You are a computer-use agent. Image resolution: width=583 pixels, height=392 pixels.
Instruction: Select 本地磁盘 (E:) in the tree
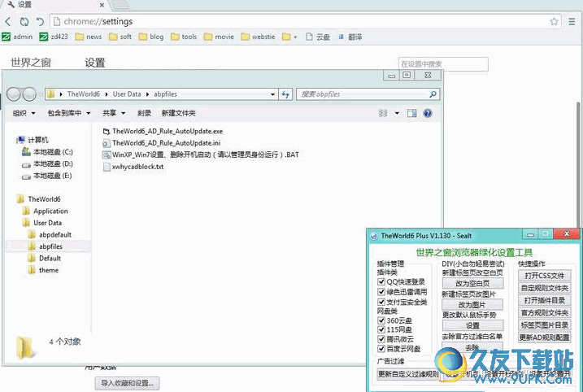click(47, 176)
